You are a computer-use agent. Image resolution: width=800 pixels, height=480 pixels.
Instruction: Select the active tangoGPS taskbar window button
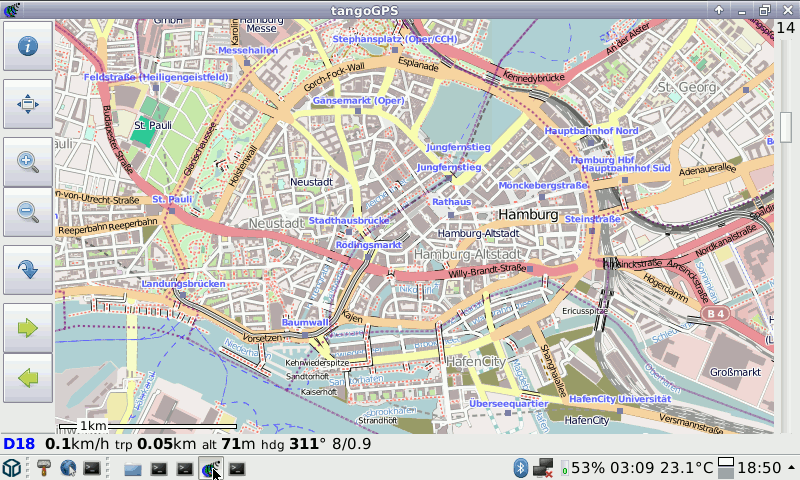click(211, 468)
